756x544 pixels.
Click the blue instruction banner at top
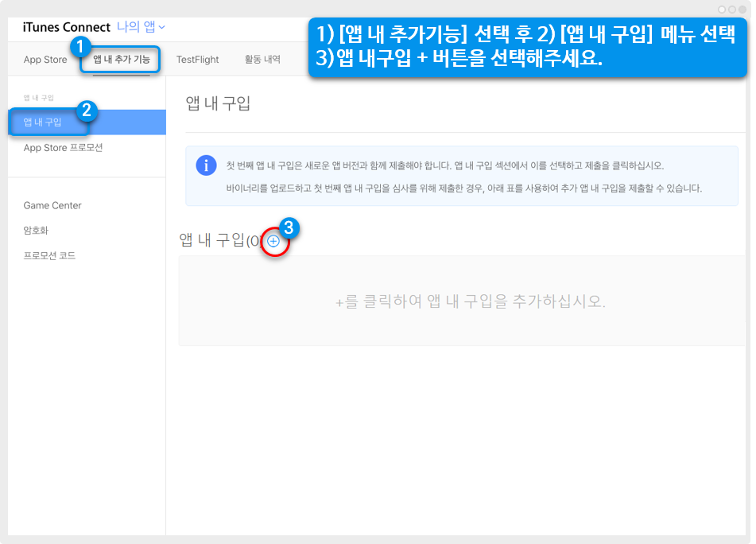[527, 48]
